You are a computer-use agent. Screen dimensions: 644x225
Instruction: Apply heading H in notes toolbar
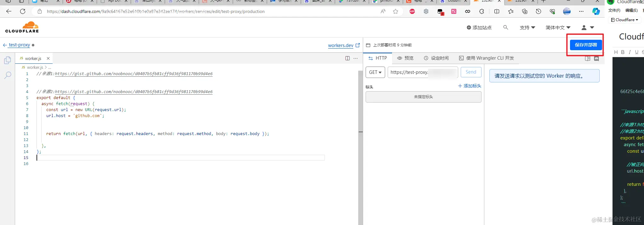tap(616, 52)
